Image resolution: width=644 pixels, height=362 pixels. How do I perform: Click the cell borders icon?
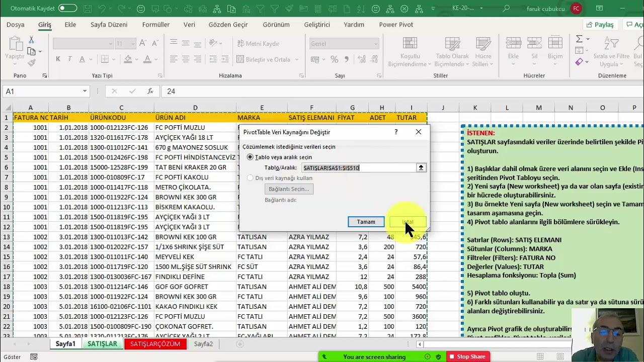point(104,59)
